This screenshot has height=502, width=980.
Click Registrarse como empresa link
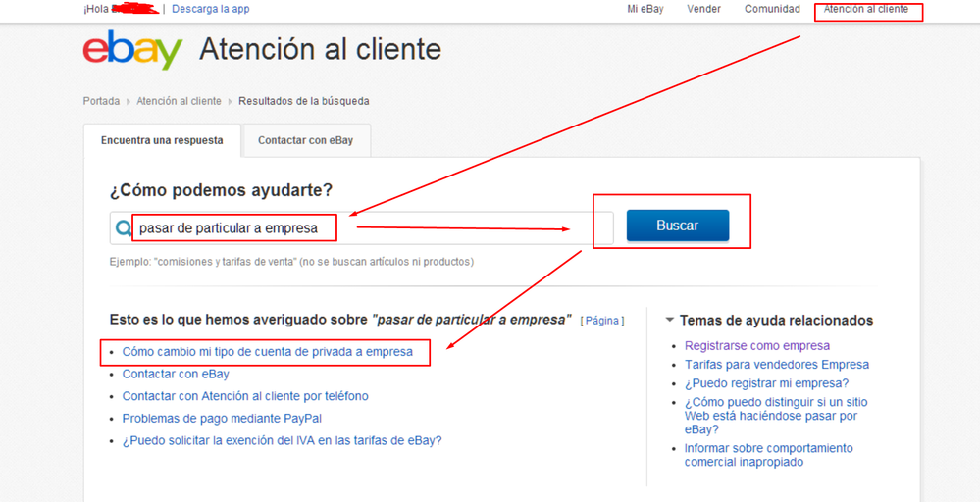[756, 345]
